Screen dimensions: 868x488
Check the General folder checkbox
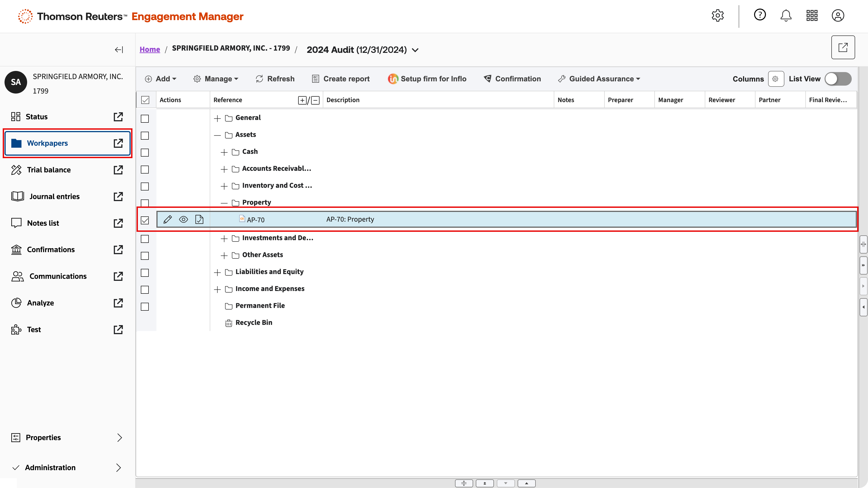point(145,119)
